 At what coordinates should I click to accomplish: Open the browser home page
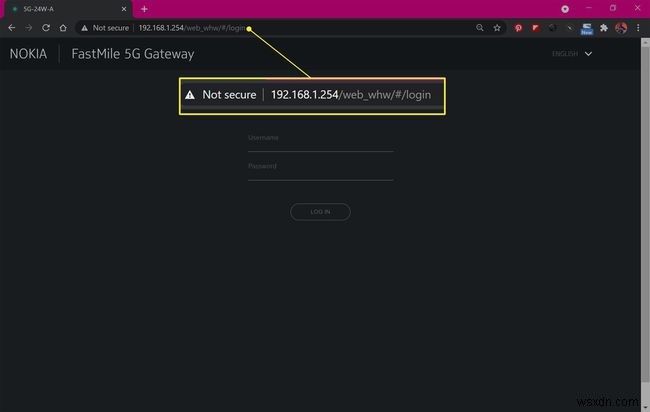63,28
